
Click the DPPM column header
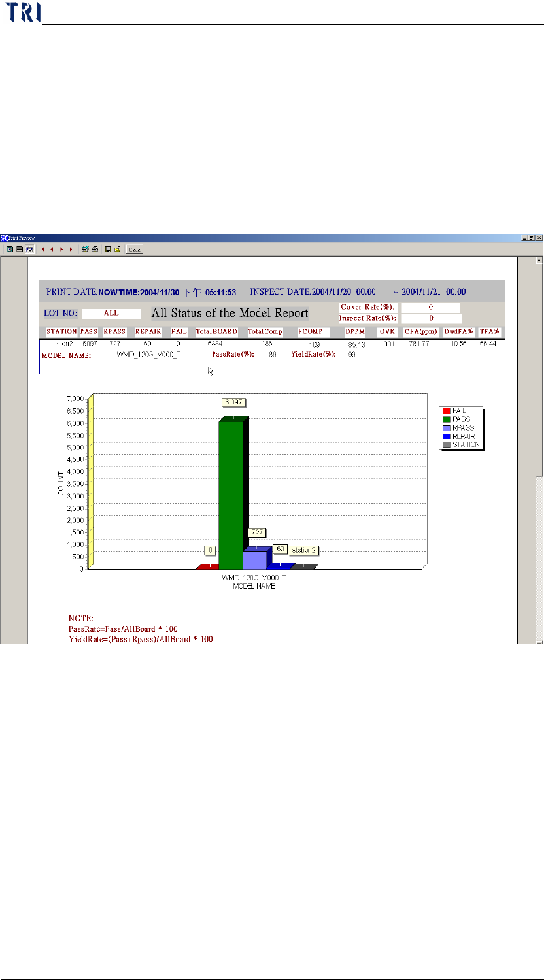pyautogui.click(x=356, y=332)
